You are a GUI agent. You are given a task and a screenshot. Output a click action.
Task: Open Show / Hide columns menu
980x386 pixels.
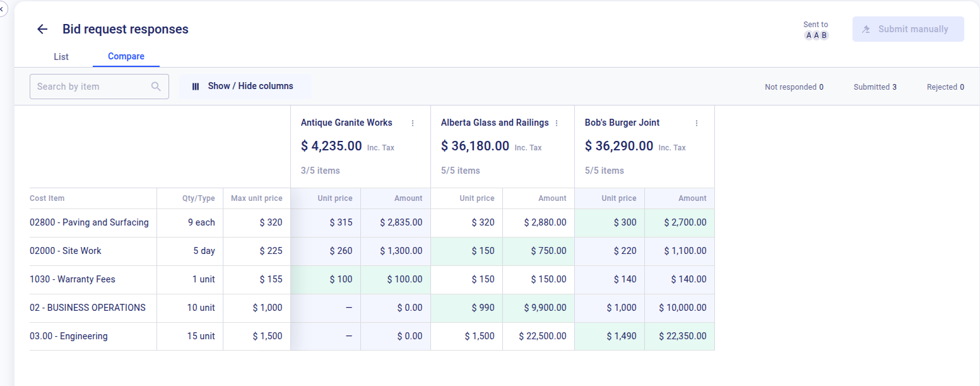point(244,87)
